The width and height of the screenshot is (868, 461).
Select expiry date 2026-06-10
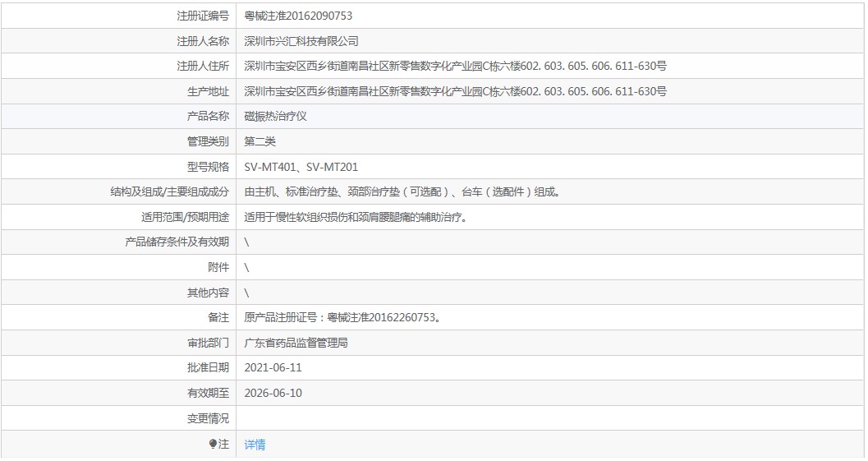[x=273, y=394]
